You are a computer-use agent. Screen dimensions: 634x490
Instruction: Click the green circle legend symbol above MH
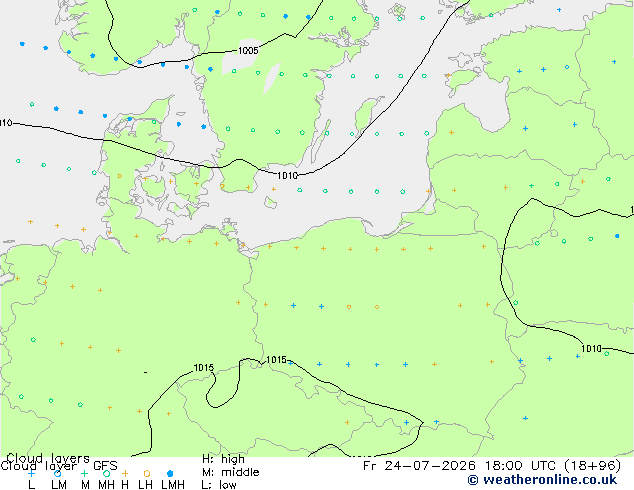pyautogui.click(x=106, y=473)
